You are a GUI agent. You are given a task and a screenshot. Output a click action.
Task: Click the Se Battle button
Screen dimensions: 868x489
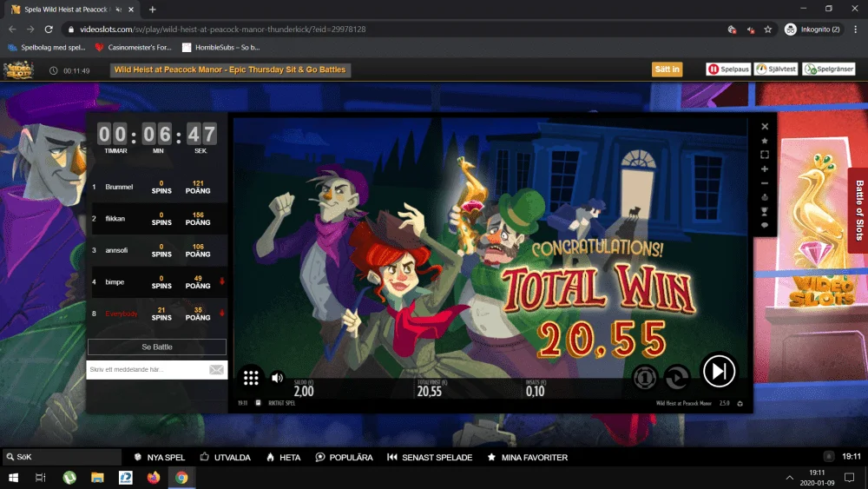156,347
